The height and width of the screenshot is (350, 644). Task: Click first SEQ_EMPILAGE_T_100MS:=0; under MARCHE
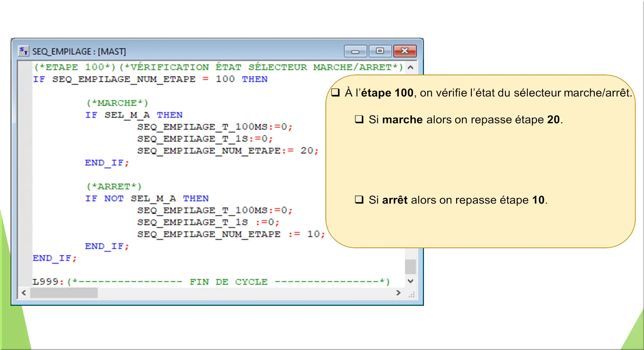(x=215, y=127)
